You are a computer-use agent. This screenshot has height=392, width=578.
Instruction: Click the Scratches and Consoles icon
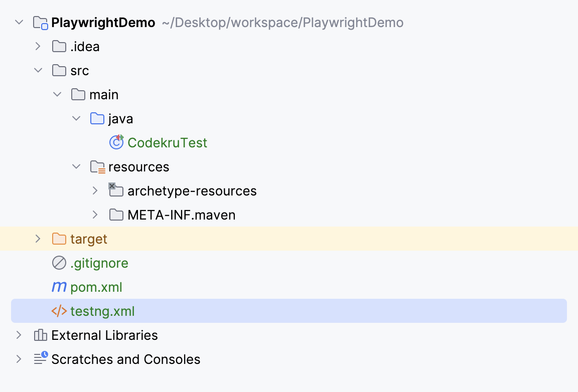(x=40, y=359)
